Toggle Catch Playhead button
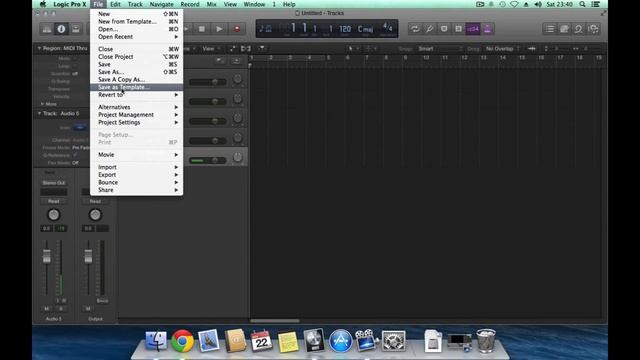Viewport: 640px width, 360px height. 261,49
